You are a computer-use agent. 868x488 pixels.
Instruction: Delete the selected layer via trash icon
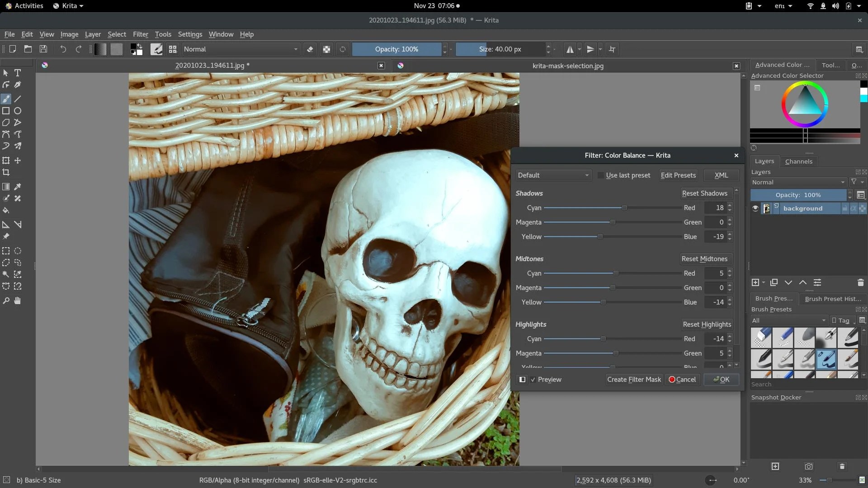860,282
